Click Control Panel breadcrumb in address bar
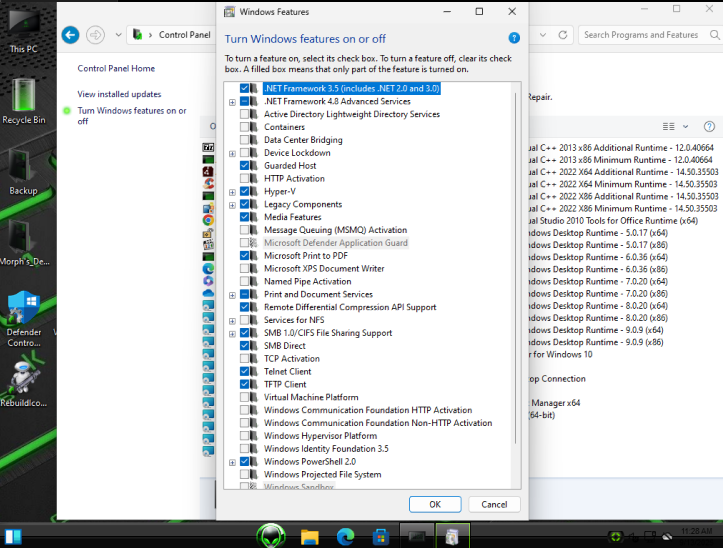The height and width of the screenshot is (548, 723). click(184, 35)
